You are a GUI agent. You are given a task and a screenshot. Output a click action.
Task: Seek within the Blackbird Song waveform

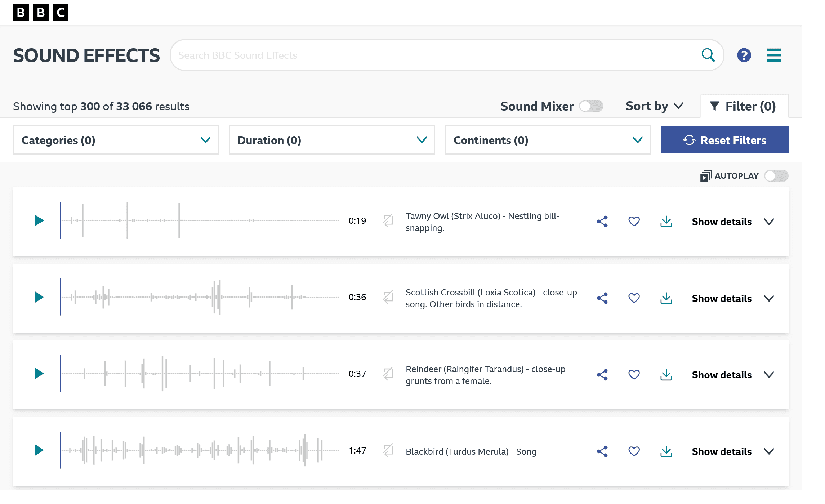pos(199,450)
